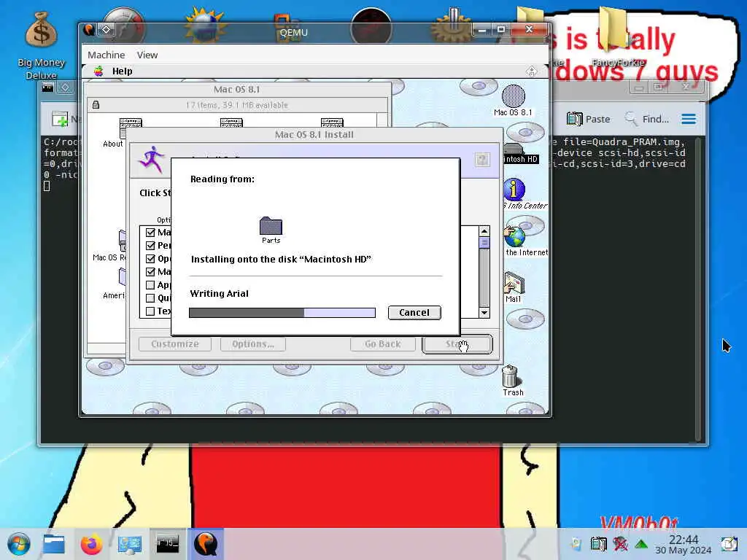Click the installer help question mark button
Viewport: 747px width, 560px height.
point(482,160)
